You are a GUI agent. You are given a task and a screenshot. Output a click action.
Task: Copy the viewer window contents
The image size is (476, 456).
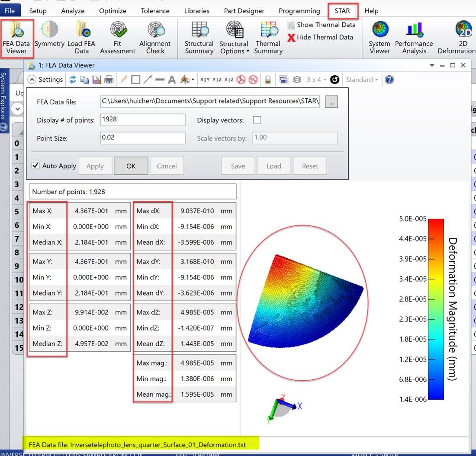coord(84,80)
